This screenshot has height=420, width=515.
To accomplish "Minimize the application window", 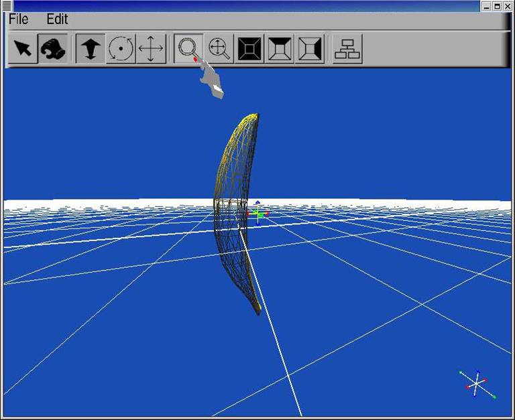I will (x=487, y=6).
